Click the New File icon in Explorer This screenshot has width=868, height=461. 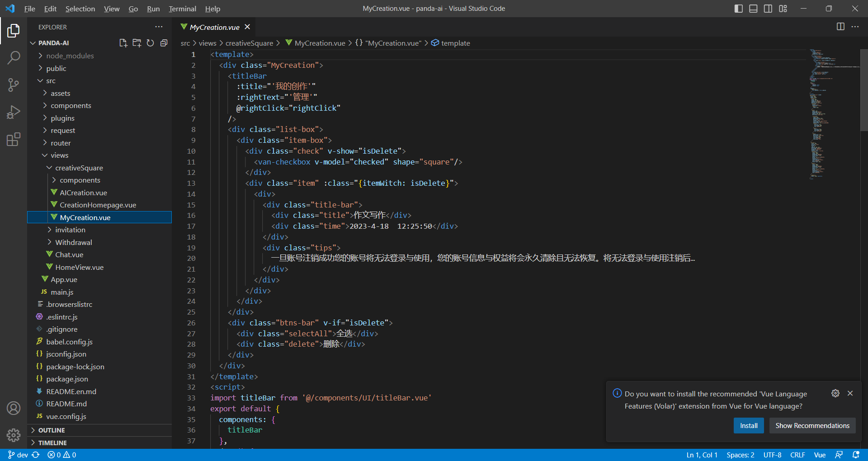(x=123, y=43)
